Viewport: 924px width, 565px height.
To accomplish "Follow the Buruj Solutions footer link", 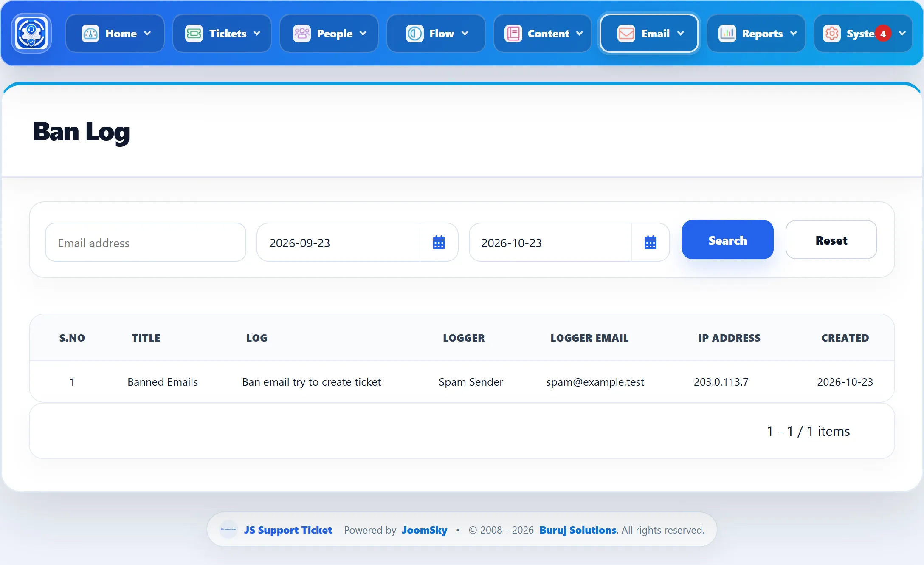I will point(577,530).
